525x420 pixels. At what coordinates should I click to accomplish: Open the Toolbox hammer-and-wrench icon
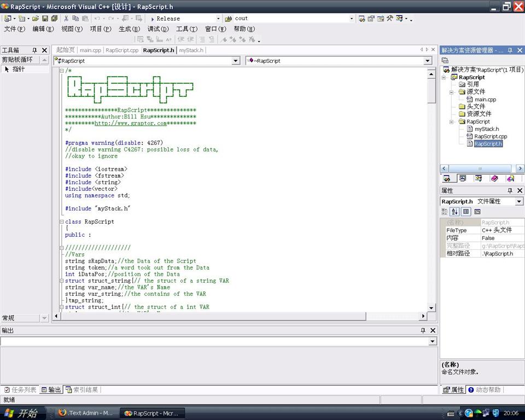click(390, 19)
